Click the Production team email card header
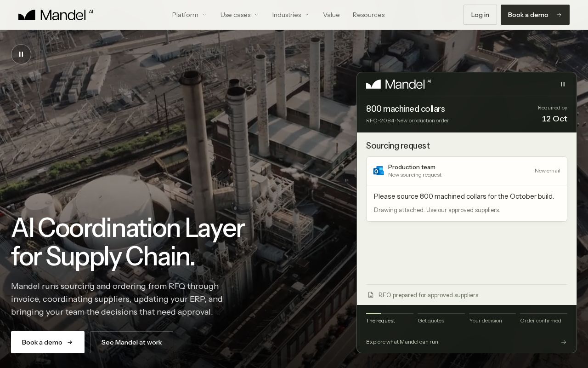Screen dimensions: 588x368 click(467, 171)
